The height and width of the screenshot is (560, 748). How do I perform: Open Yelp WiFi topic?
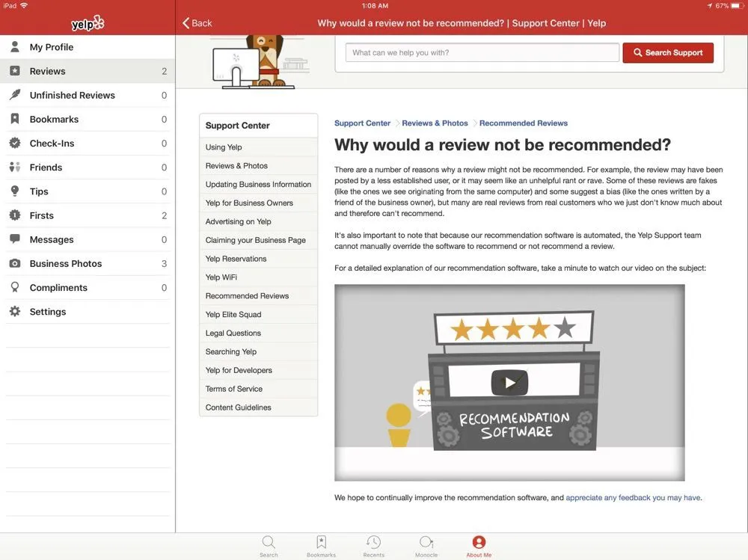(x=259, y=277)
